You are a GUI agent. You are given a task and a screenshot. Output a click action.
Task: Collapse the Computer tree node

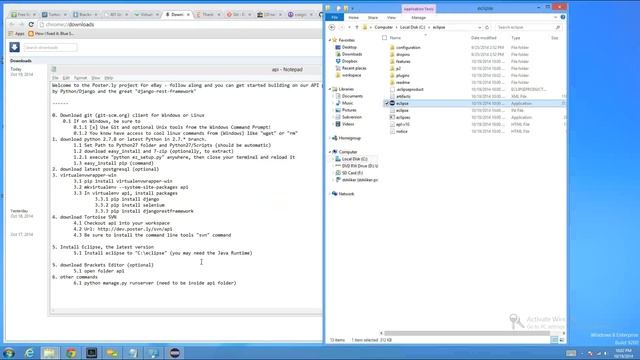pos(330,152)
